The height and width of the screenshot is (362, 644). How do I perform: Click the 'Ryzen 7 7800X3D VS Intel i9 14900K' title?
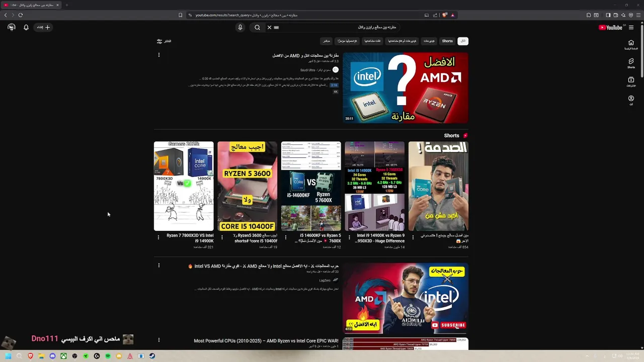[x=190, y=238]
